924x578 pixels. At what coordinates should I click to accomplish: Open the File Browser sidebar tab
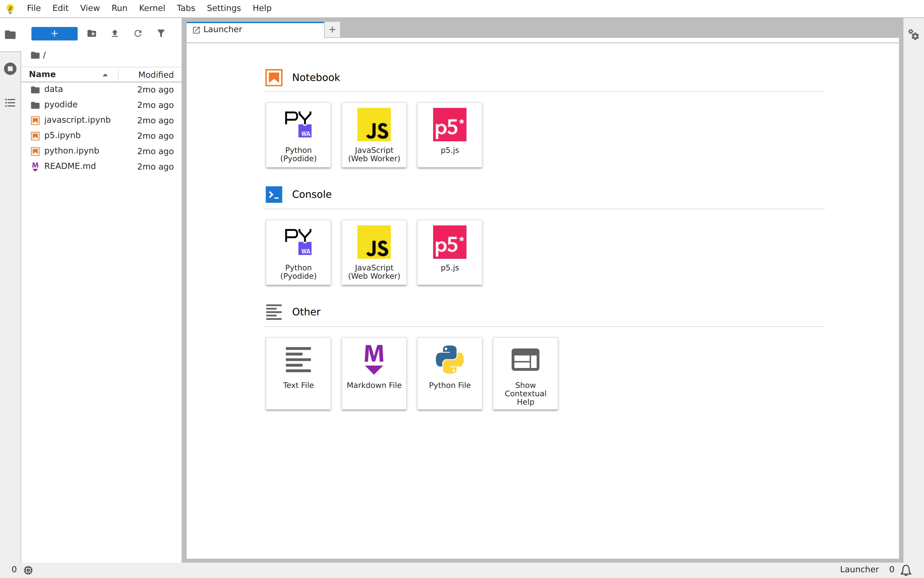(10, 34)
